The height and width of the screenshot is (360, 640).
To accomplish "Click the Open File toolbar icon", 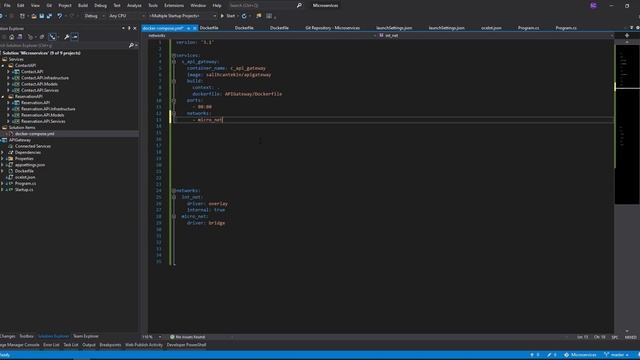I will tap(34, 16).
